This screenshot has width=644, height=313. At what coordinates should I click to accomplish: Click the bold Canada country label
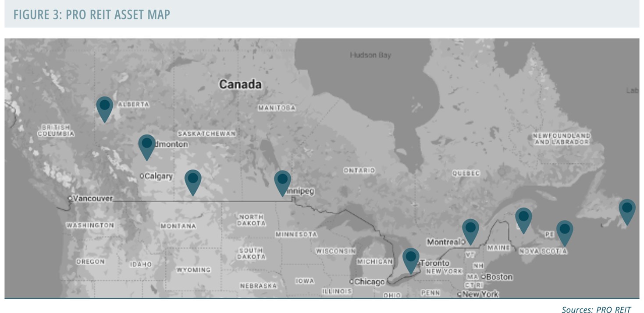point(240,84)
